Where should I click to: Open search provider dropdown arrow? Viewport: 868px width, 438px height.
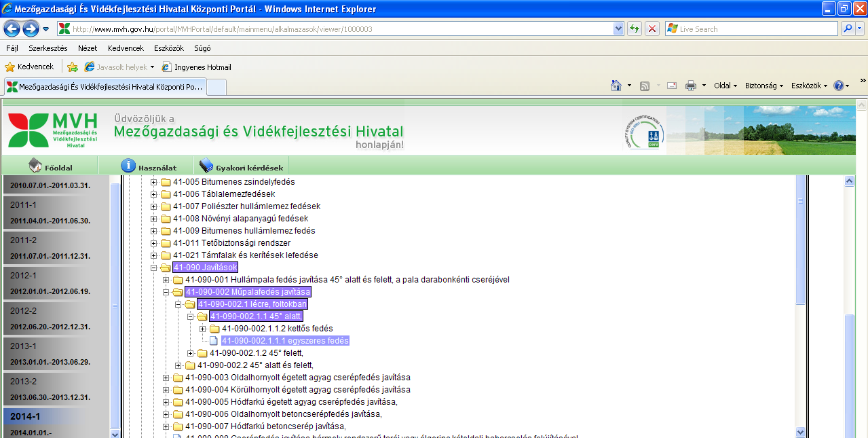click(861, 29)
